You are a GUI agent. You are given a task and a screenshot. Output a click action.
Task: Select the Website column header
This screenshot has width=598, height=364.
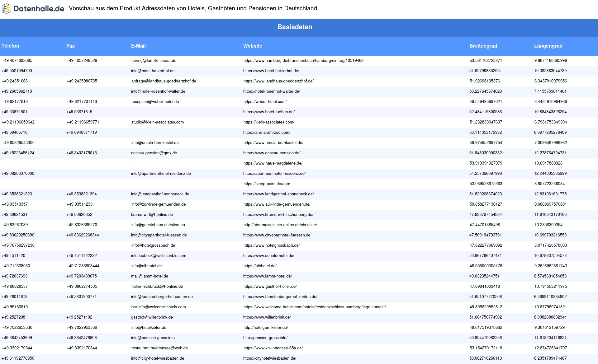253,46
